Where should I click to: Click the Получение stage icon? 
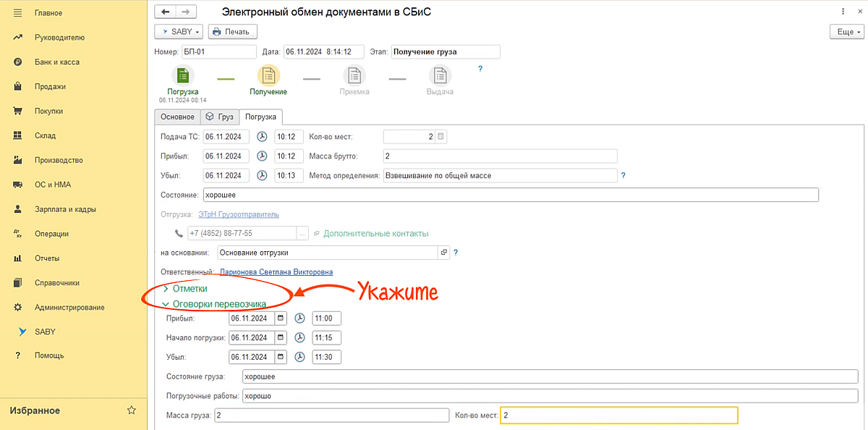pos(268,75)
